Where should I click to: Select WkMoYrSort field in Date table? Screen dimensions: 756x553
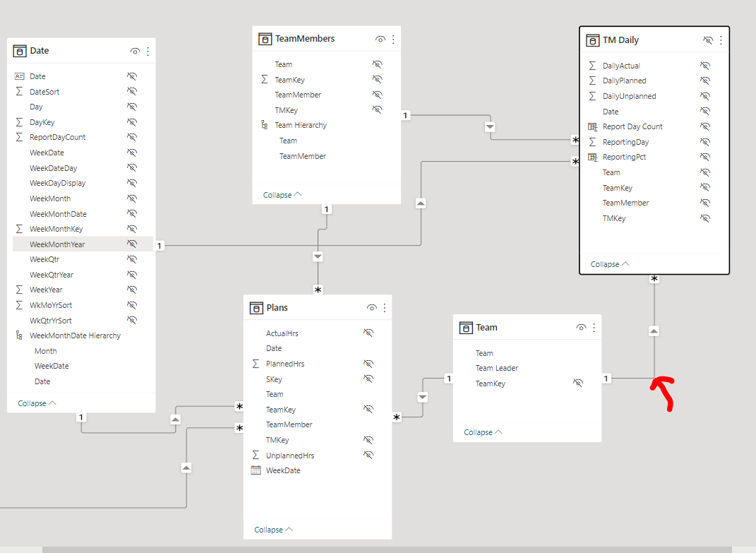[x=51, y=305]
